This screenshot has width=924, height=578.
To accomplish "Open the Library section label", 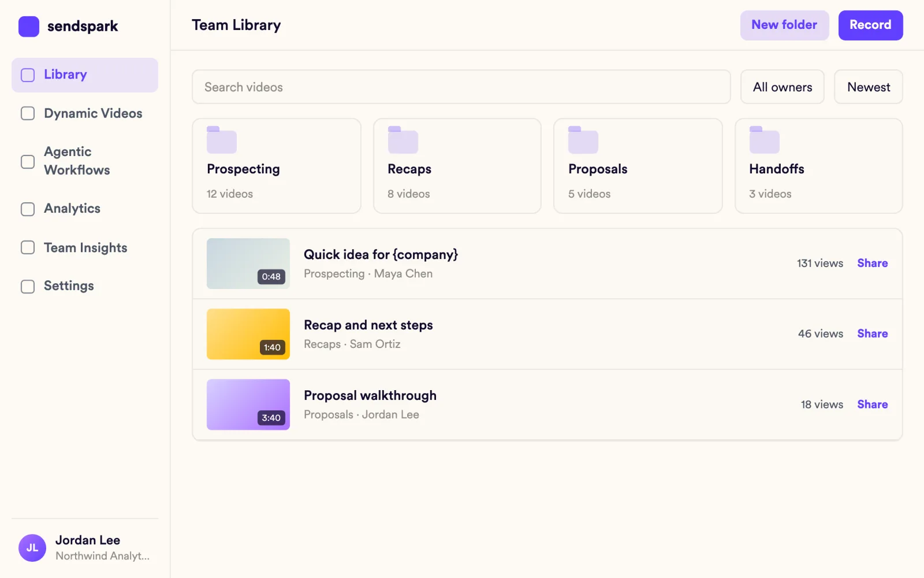I will coord(65,75).
